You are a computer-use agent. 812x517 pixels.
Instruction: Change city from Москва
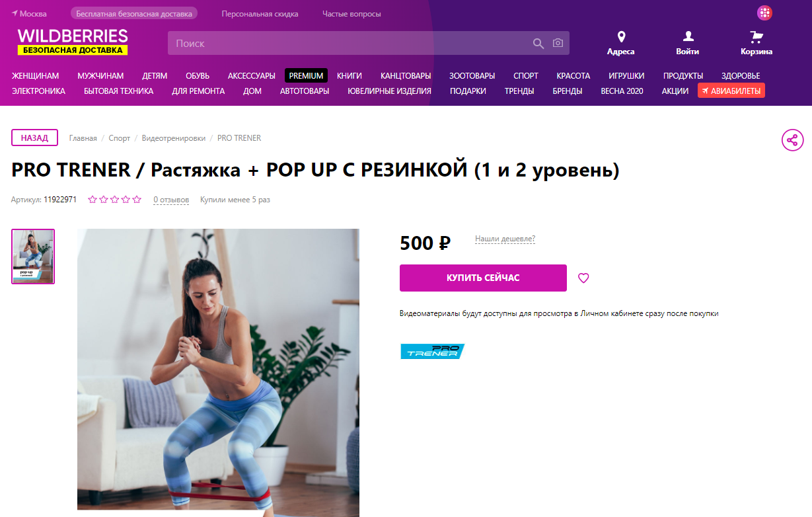coord(28,14)
